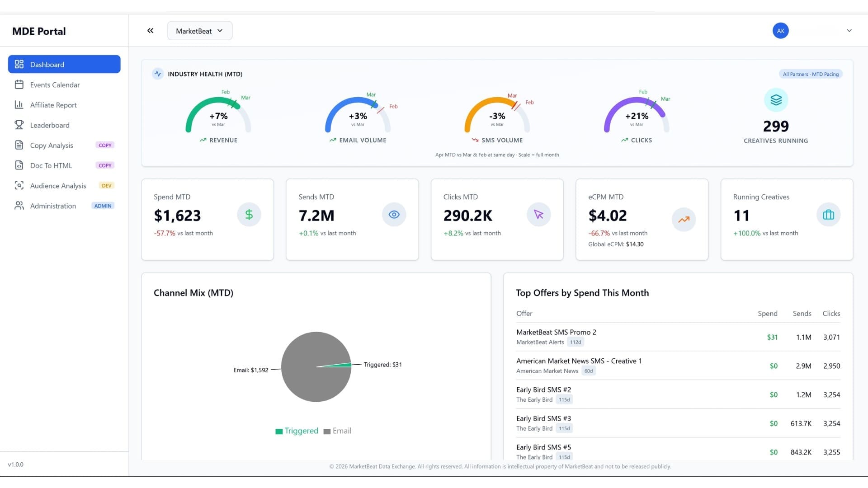The image size is (868, 488).
Task: Open Leaderboard from sidebar
Action: click(x=50, y=125)
